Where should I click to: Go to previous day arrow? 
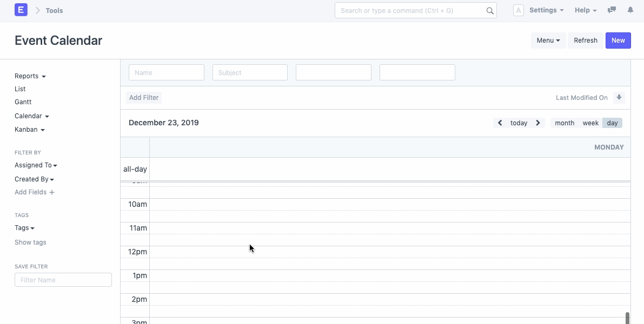[x=500, y=123]
